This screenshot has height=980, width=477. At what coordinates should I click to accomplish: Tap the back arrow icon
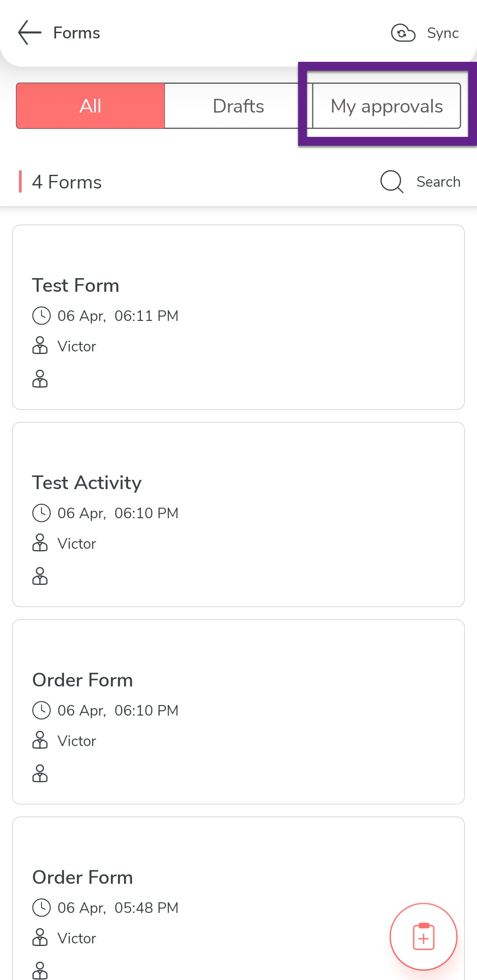click(30, 33)
